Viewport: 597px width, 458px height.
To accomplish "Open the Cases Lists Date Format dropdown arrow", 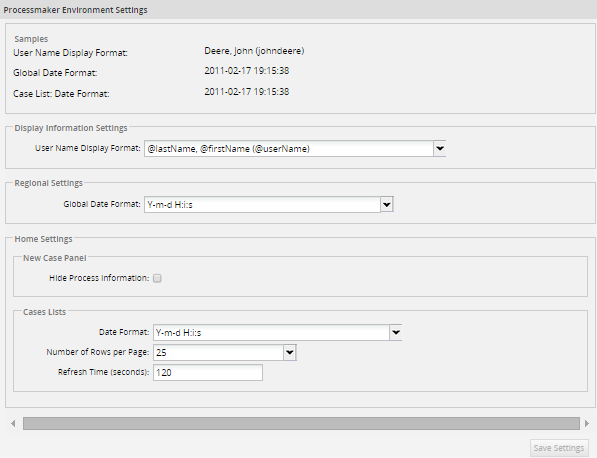I will click(396, 332).
